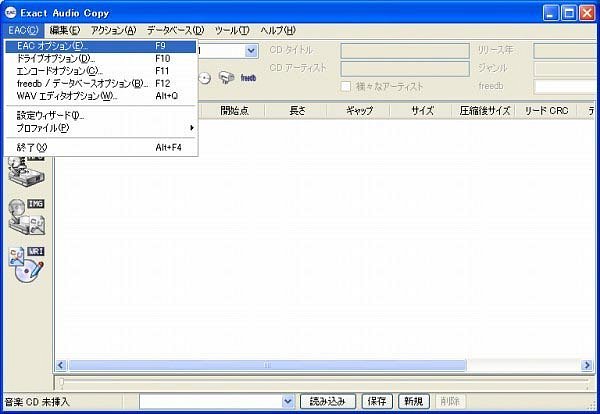Sort by the リード CRC column header
The height and width of the screenshot is (414, 600).
click(546, 111)
